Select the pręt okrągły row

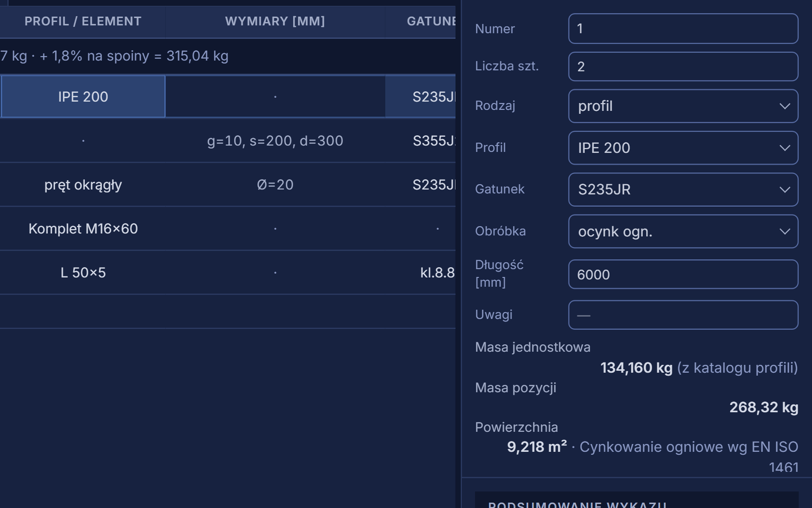coord(228,184)
